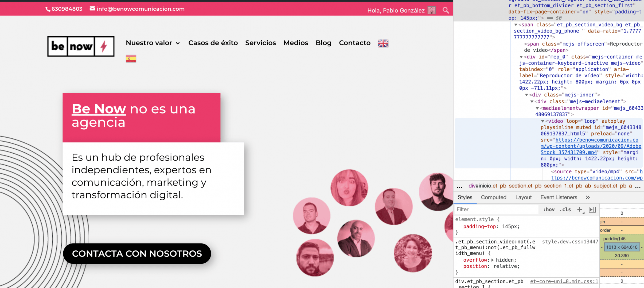Open et-core-uni…8.min.css:1 source link
Screen dimensions: 644x288
[564, 281]
